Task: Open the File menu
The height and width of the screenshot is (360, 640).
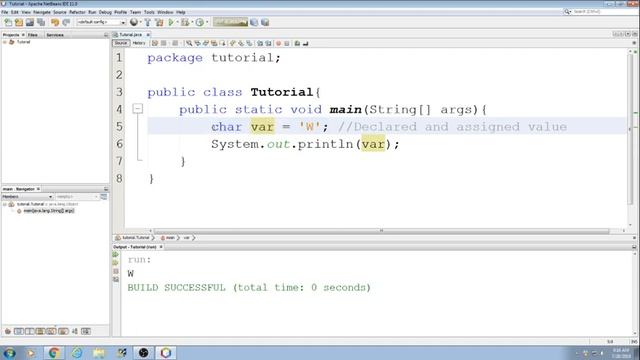Action: pos(4,12)
